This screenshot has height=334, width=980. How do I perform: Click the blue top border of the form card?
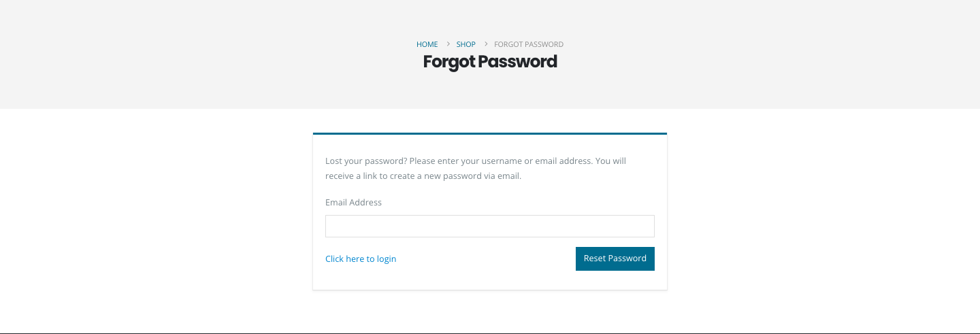489,134
